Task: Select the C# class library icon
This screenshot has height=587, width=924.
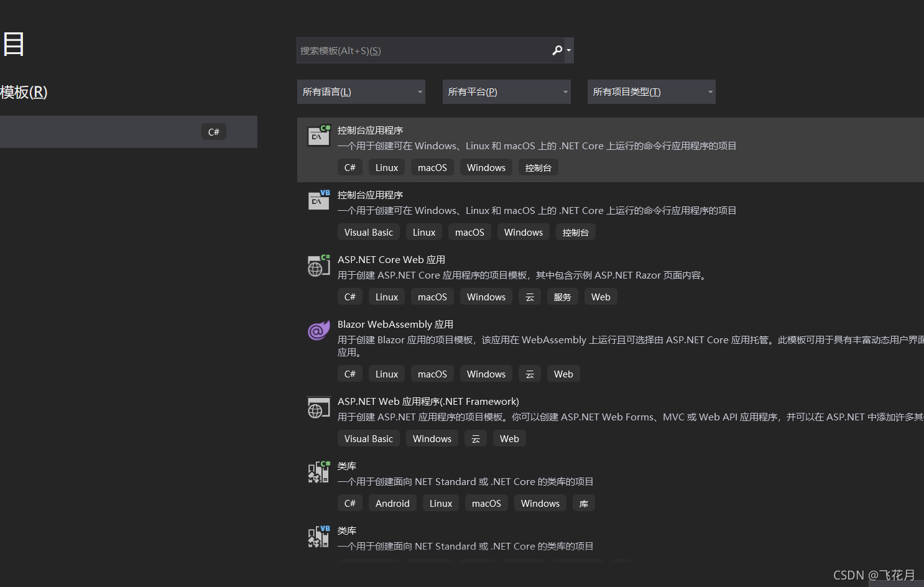Action: (x=319, y=472)
